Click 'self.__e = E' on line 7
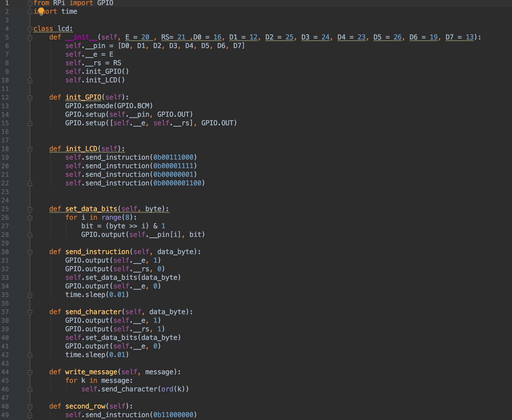Image resolution: width=512 pixels, height=420 pixels. (89, 54)
